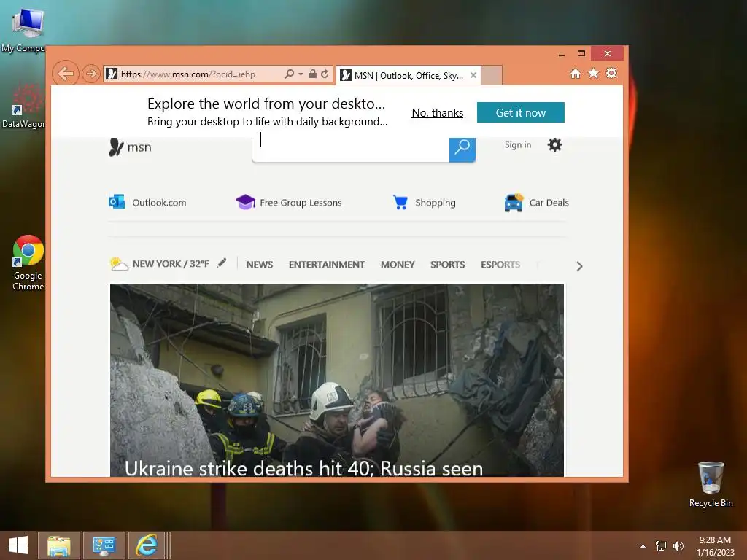Image resolution: width=747 pixels, height=560 pixels.
Task: Open the address bar dropdown arrow
Action: click(301, 74)
